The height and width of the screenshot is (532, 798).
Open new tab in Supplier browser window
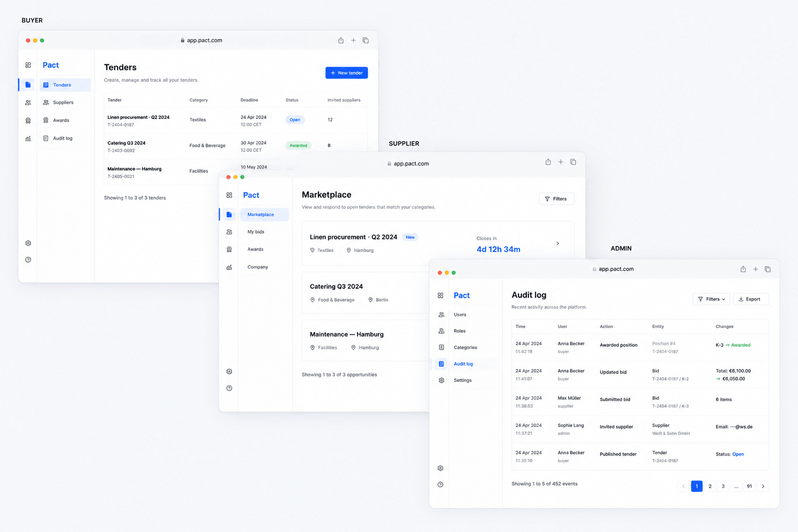(x=561, y=162)
